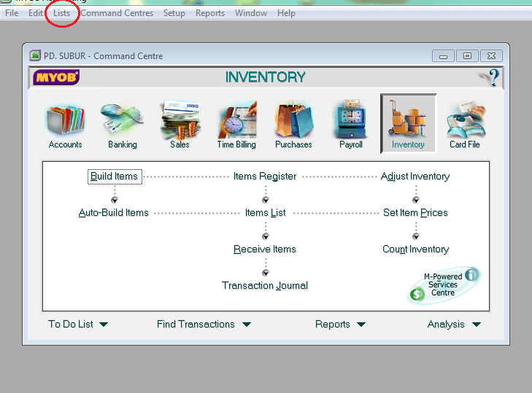Open Adjust Inventory

pyautogui.click(x=415, y=176)
